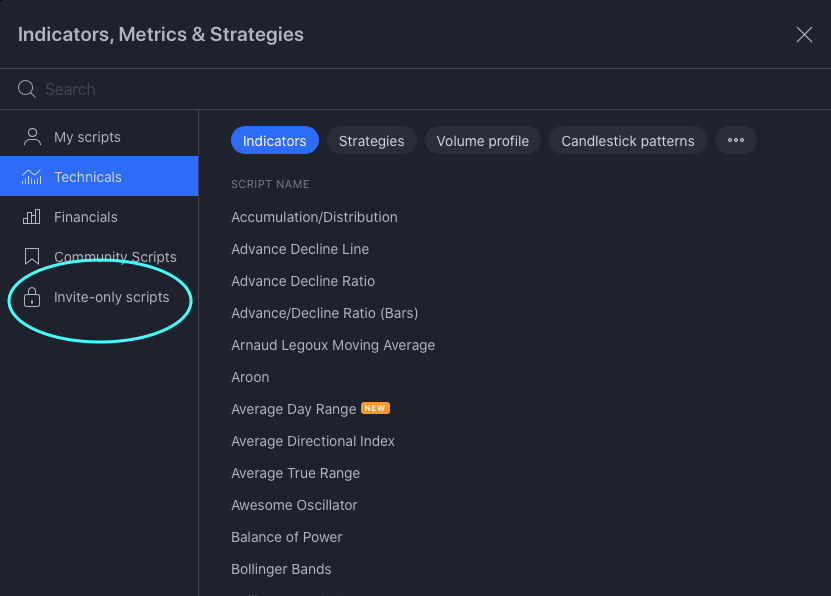This screenshot has width=831, height=596.
Task: Select the Indicators filter tab
Action: 274,141
